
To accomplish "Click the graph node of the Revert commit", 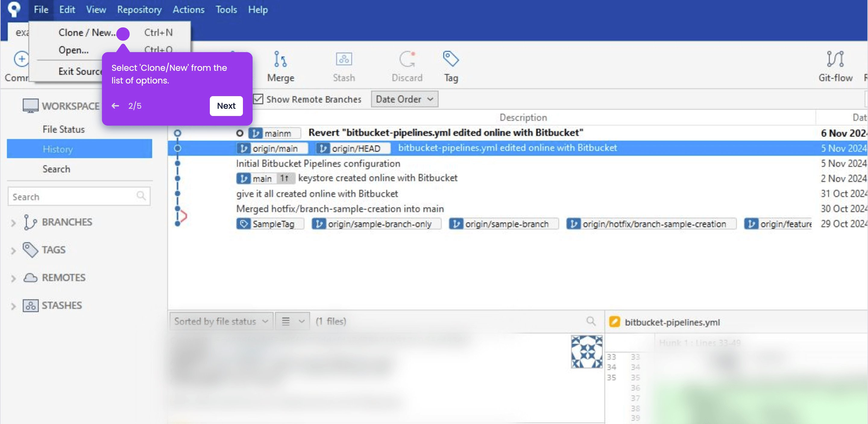I will (178, 133).
